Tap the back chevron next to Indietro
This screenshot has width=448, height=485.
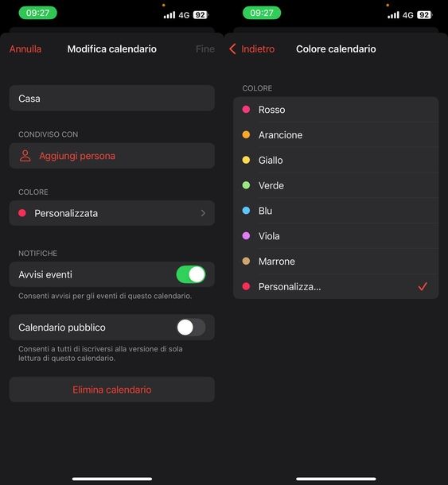pos(232,48)
